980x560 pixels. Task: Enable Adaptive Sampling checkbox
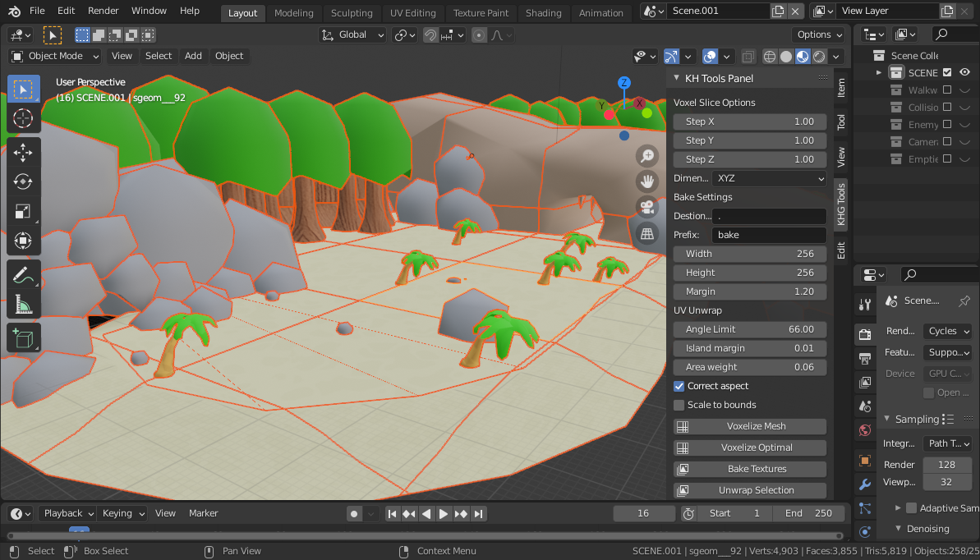(911, 507)
